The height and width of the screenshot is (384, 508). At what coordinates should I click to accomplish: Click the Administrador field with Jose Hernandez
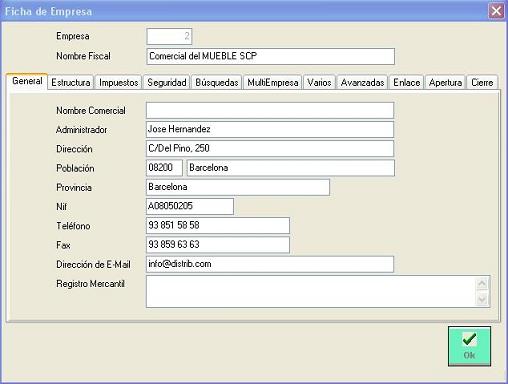pyautogui.click(x=270, y=129)
